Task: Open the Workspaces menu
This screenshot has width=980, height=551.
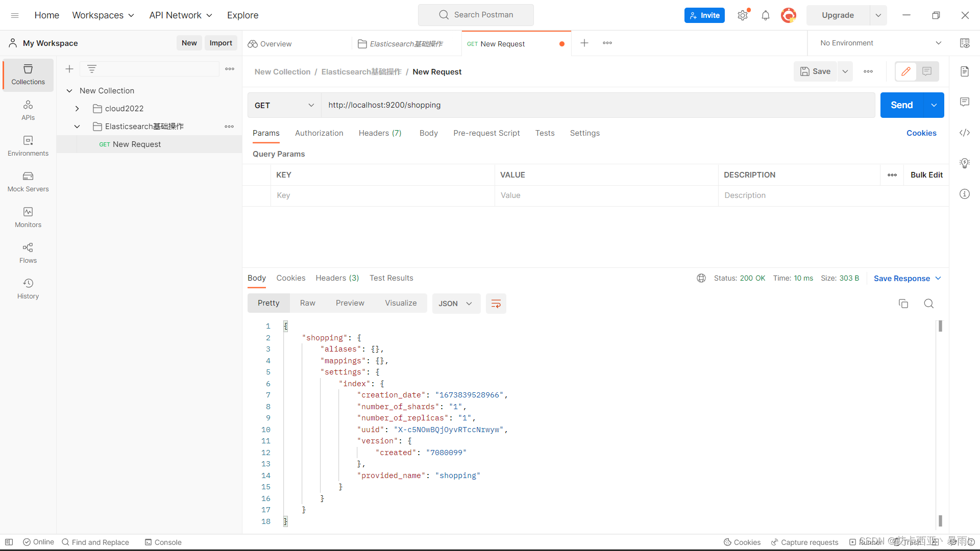Action: tap(103, 15)
